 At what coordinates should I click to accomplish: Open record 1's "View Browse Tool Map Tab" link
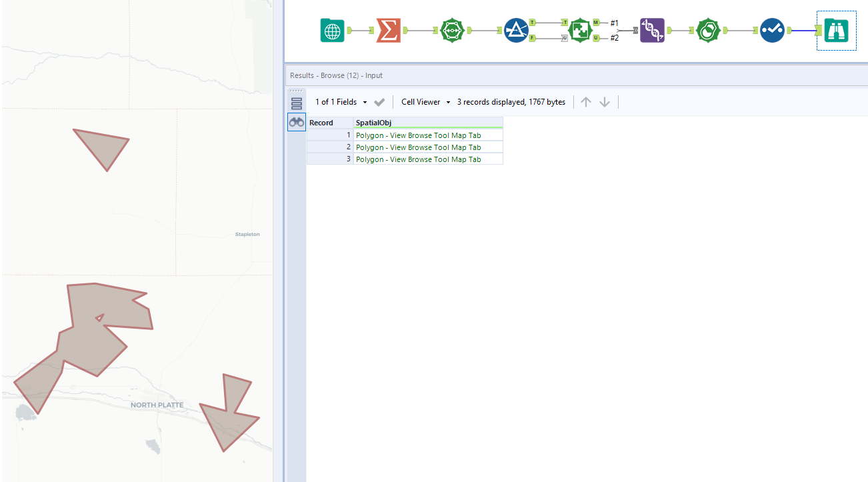coord(418,135)
